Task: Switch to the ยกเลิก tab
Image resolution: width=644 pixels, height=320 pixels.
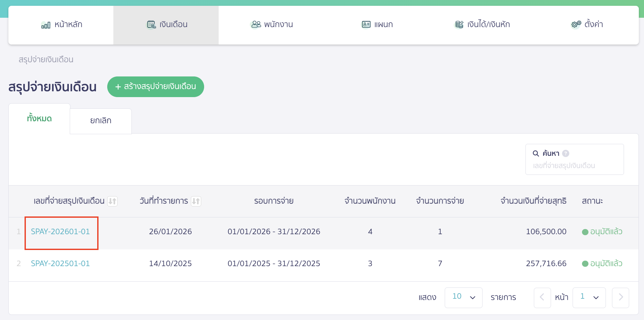Action: 101,121
